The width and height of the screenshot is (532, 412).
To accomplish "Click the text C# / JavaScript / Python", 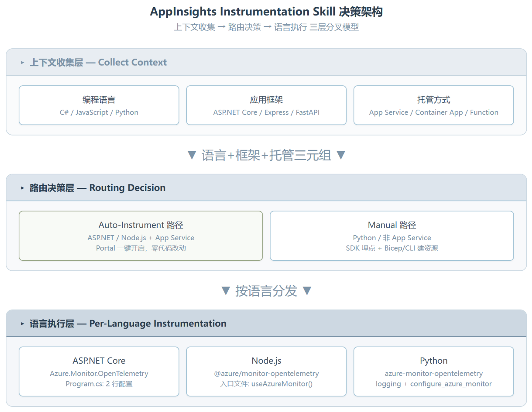I will (99, 112).
